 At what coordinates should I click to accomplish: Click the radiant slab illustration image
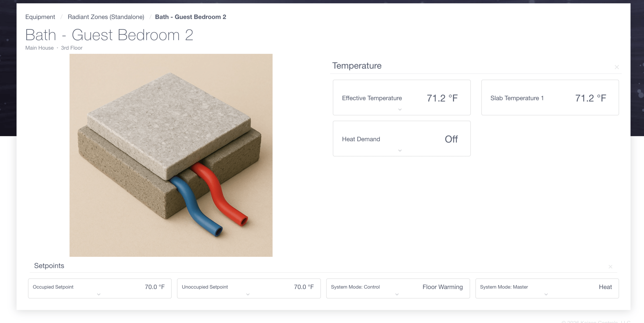pyautogui.click(x=171, y=155)
